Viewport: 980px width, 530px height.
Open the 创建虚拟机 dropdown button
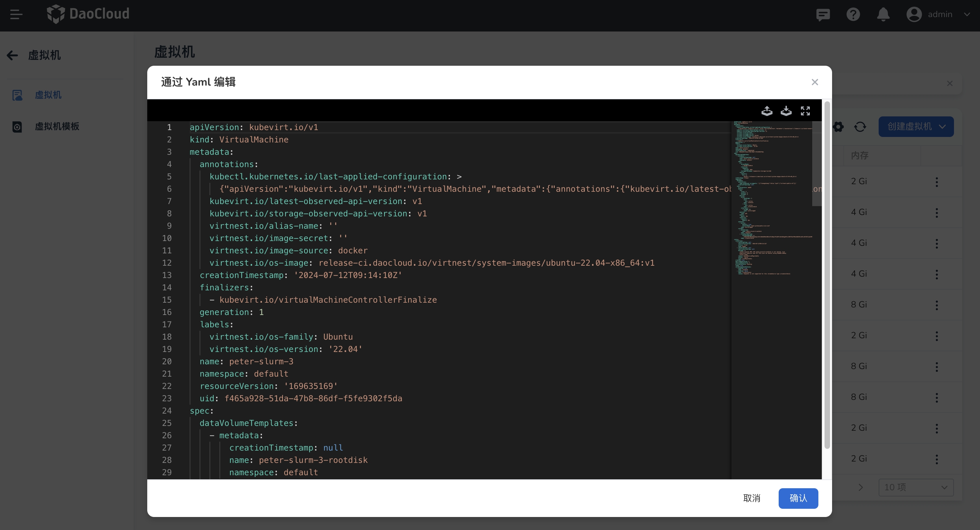point(916,127)
